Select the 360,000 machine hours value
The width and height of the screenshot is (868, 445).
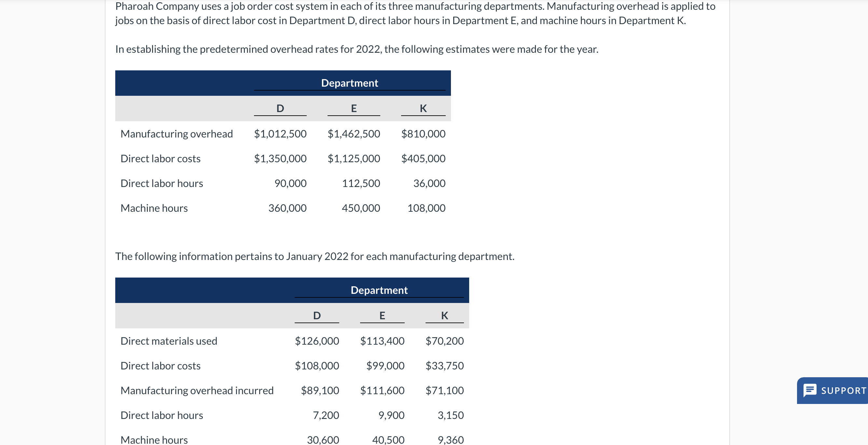[288, 208]
